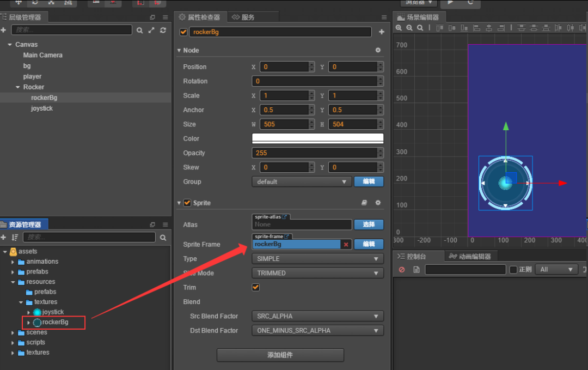Clear the Sprite Frame with red X

[346, 245]
